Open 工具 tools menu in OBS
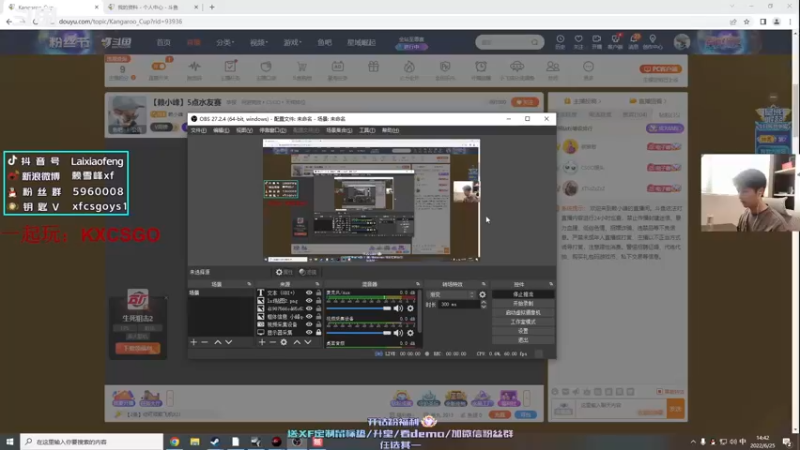The width and height of the screenshot is (800, 450). (367, 131)
